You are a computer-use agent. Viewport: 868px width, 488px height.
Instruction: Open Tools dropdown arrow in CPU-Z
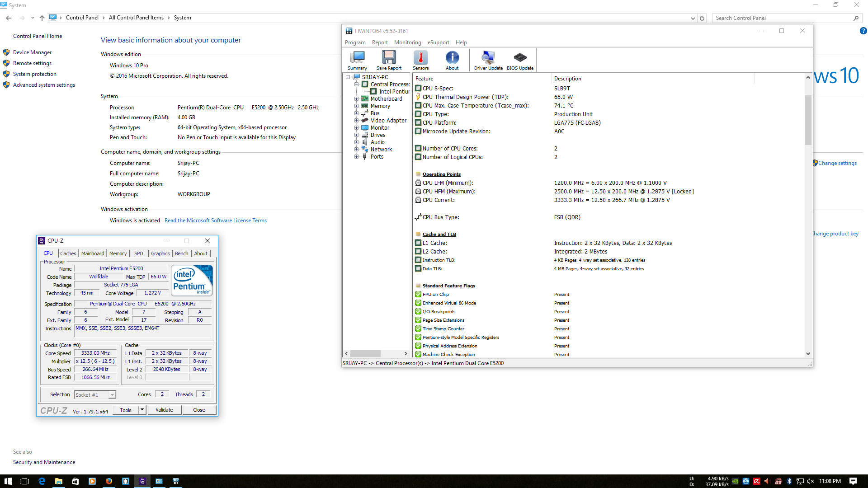tap(142, 410)
